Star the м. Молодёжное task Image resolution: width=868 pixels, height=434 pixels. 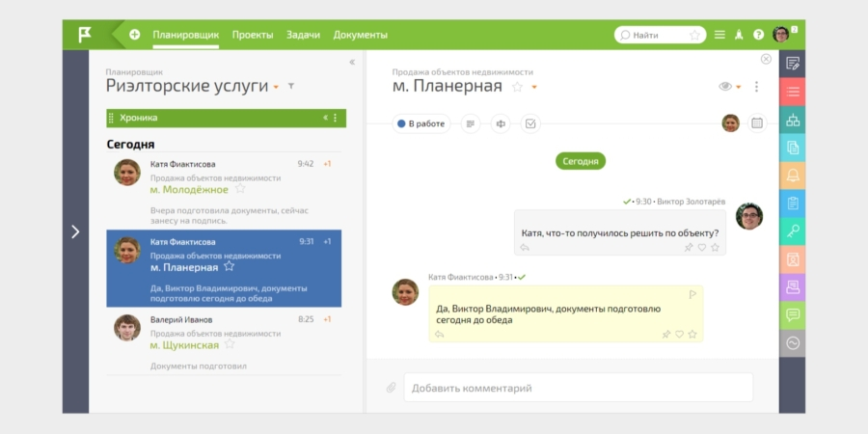point(240,189)
